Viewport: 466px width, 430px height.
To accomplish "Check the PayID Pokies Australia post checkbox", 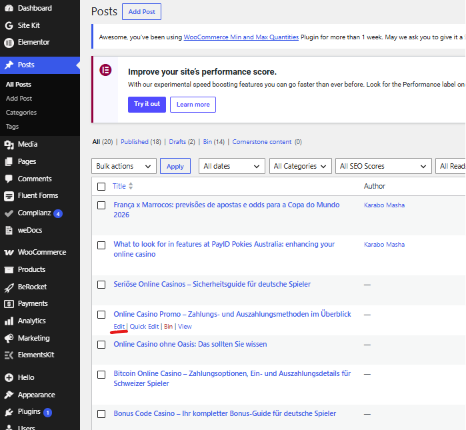I will pos(101,245).
